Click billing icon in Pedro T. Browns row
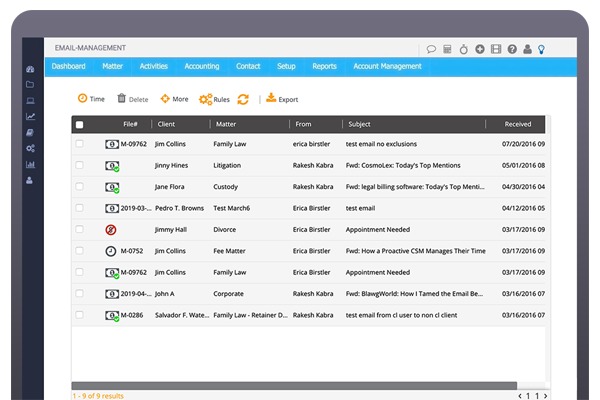The image size is (600, 400). click(112, 209)
